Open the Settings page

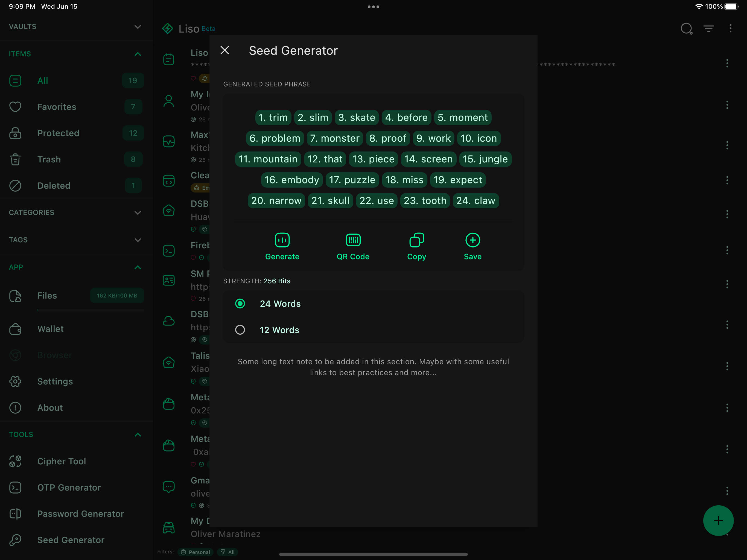coord(55,381)
